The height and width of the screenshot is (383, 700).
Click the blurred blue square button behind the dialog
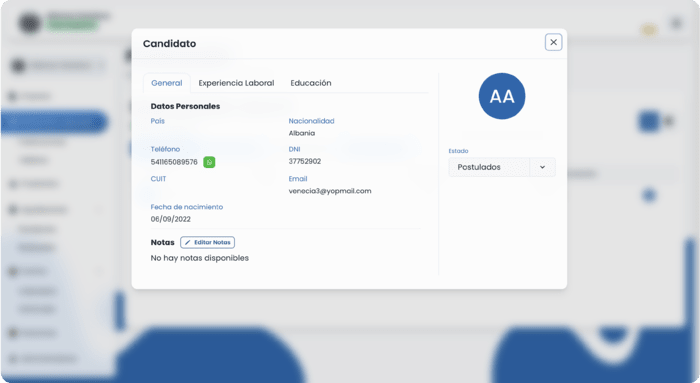[x=649, y=121]
